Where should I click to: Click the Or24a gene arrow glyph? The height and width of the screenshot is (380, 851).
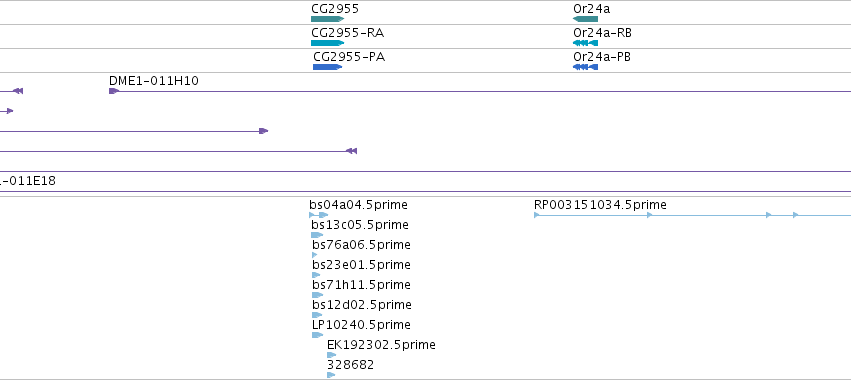pos(586,19)
